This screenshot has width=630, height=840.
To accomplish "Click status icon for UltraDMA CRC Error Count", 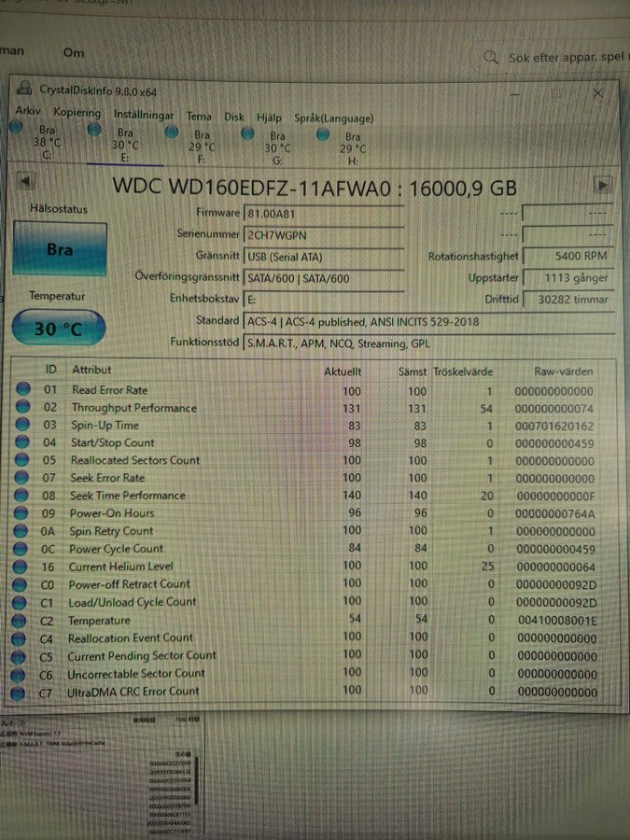I will tap(17, 693).
